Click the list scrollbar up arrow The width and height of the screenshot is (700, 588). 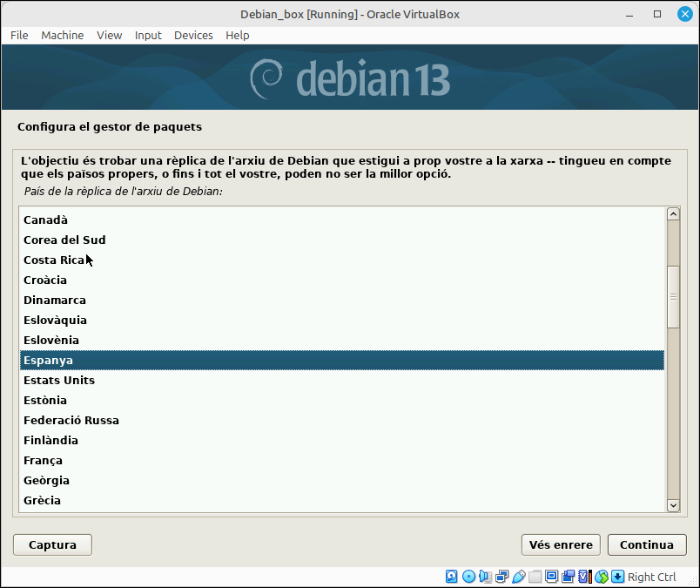coord(673,214)
